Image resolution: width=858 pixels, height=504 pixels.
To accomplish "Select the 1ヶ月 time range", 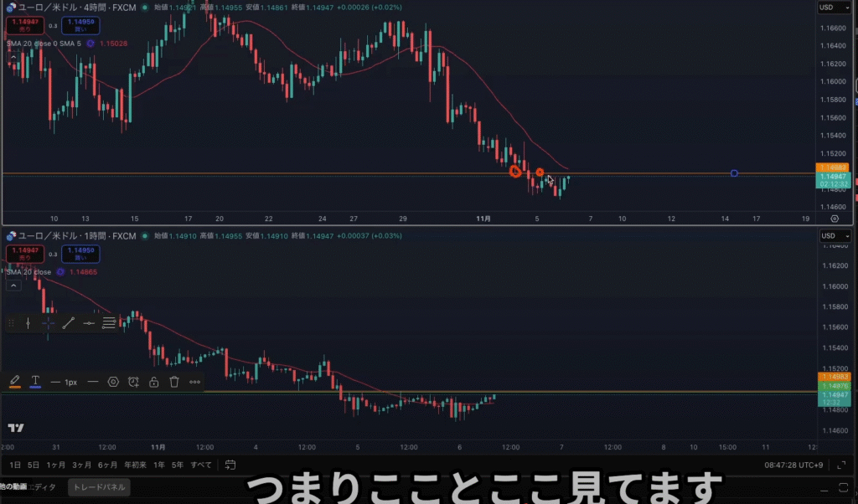I will click(56, 465).
